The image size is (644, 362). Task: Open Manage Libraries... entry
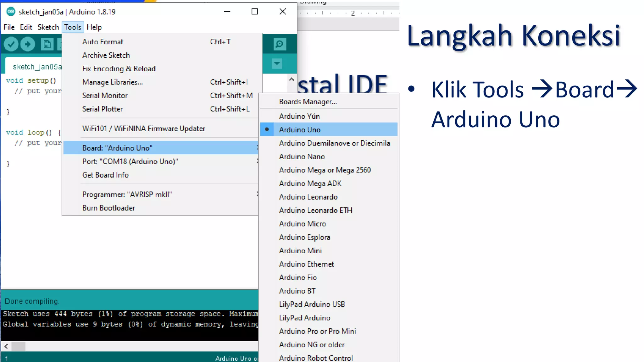click(162, 82)
